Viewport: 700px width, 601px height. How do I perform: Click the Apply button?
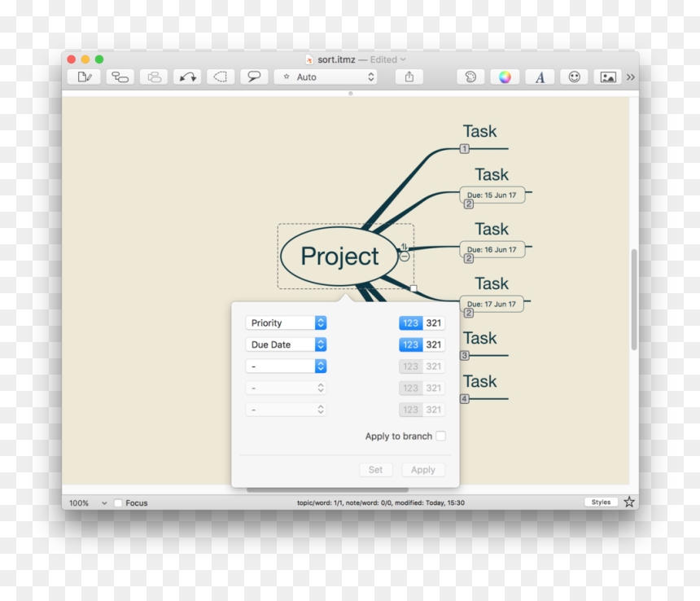[x=422, y=470]
